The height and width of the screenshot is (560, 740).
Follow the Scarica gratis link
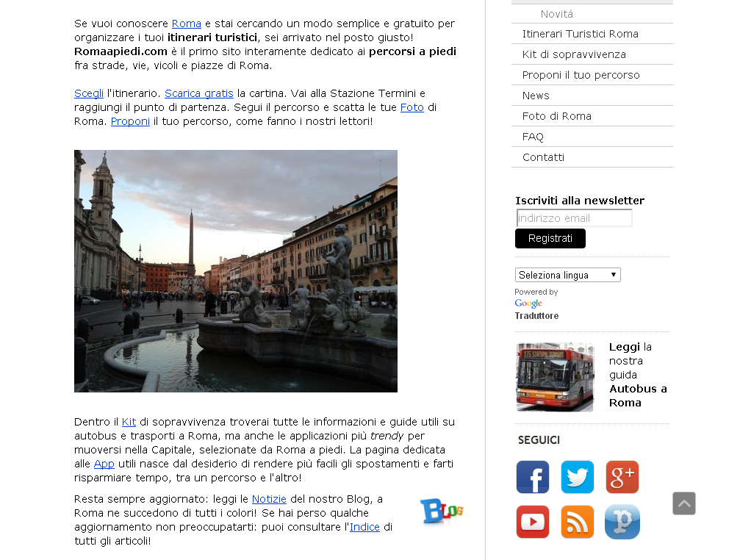(x=198, y=93)
